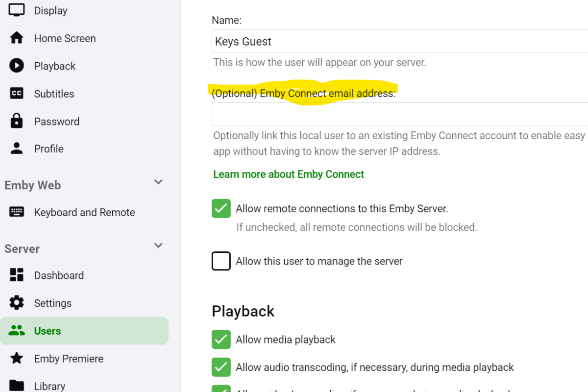Click the Emby Connect email address field
Screen dimensions: 588x392
coord(400,114)
